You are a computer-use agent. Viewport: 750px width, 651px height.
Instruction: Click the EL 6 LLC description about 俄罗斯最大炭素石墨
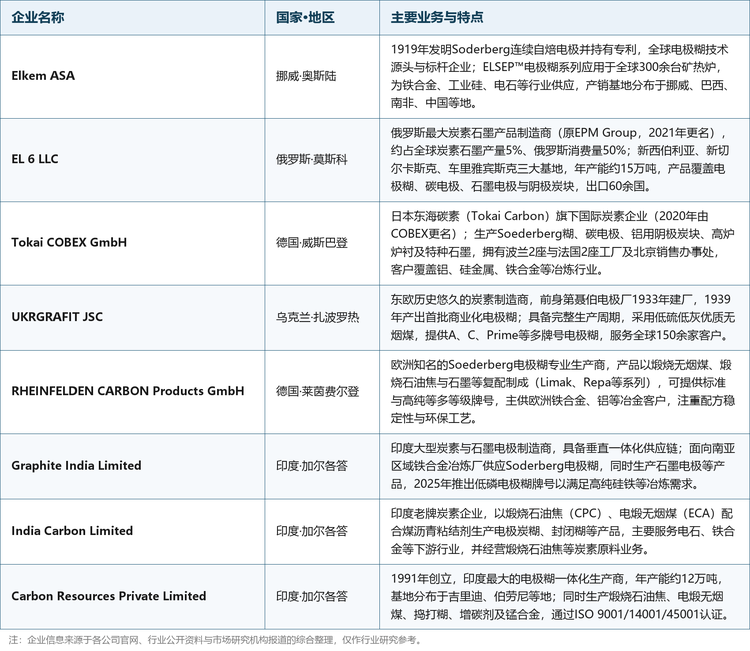562,159
